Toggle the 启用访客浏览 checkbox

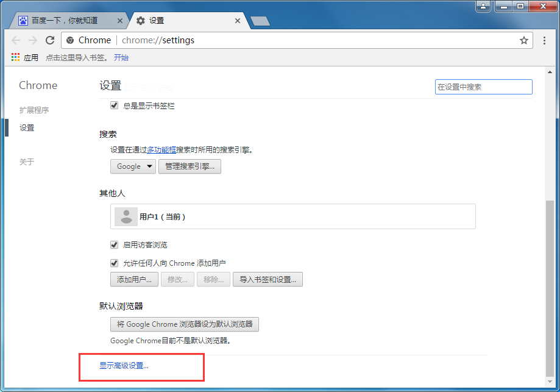[x=114, y=244]
